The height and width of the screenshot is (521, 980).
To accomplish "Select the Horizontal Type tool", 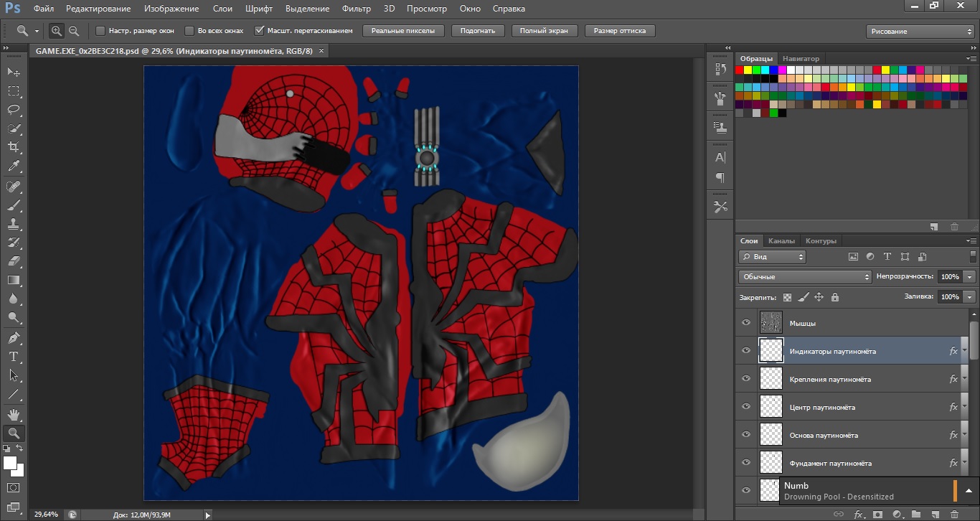I will (x=14, y=357).
